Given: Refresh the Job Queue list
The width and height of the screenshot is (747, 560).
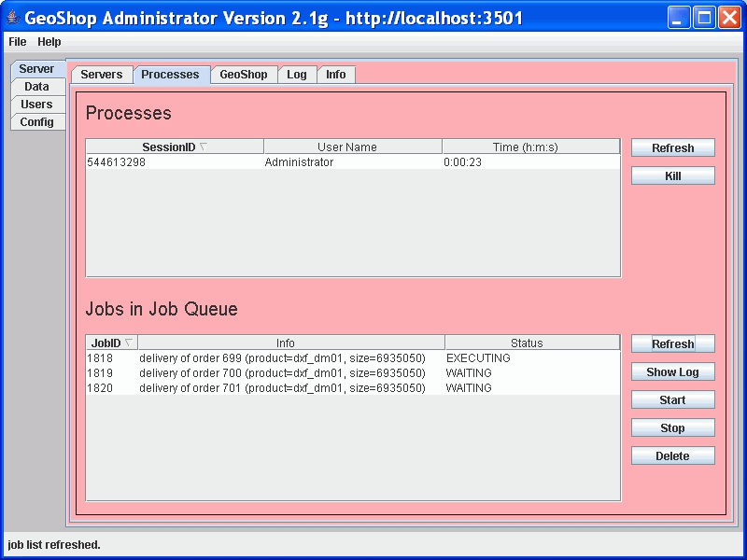Looking at the screenshot, I should tap(672, 343).
